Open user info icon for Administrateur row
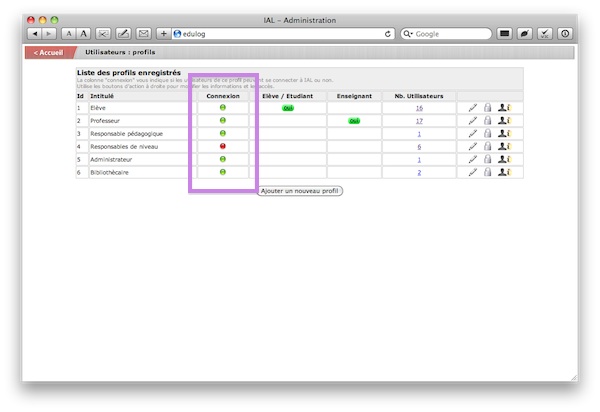 (x=505, y=159)
